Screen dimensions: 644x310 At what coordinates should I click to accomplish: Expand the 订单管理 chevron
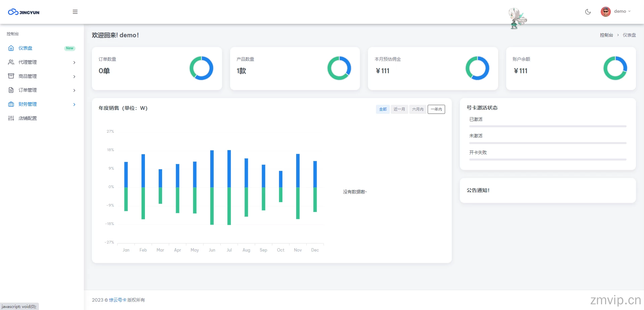74,90
